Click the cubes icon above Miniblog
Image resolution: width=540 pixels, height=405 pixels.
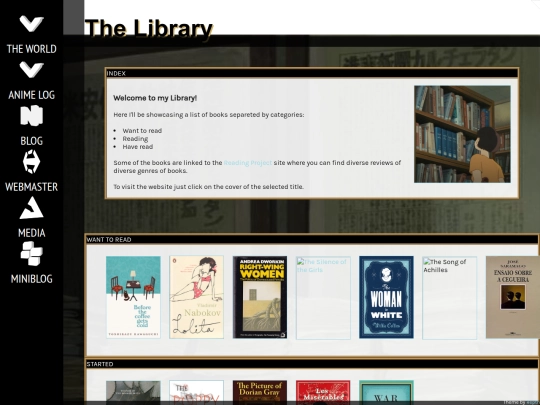click(x=31, y=253)
